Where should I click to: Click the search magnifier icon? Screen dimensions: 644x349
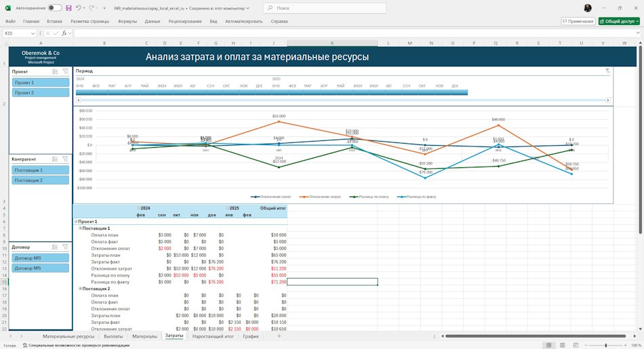coord(270,8)
